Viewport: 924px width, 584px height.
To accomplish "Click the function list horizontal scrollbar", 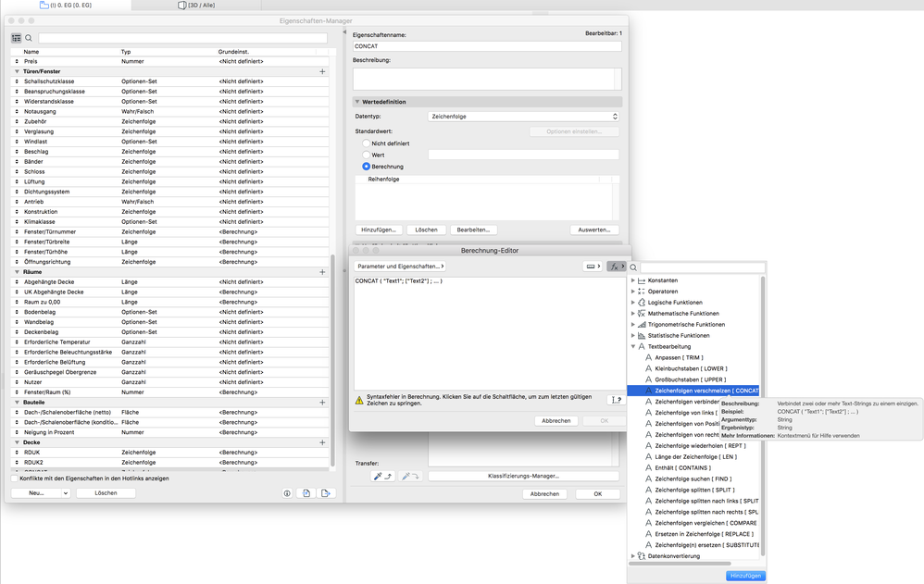I will pyautogui.click(x=680, y=564).
